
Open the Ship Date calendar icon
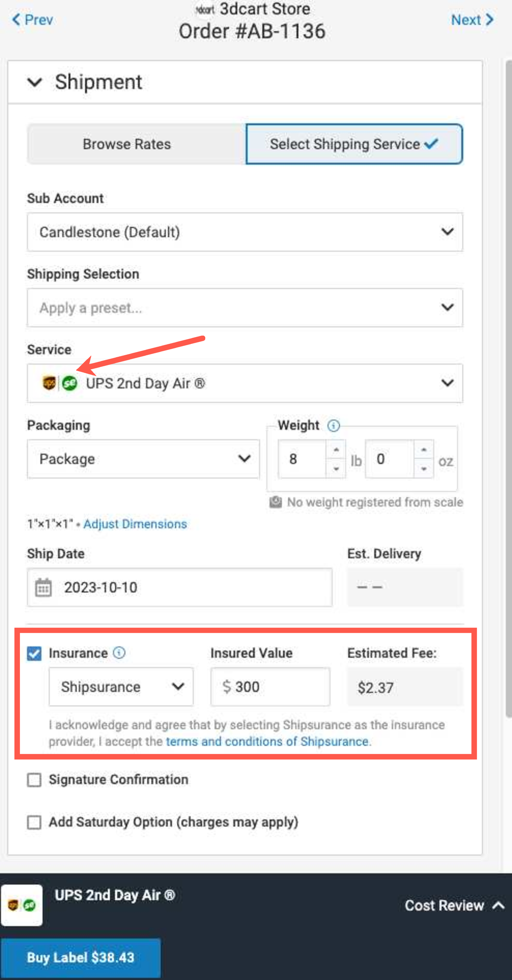43,588
